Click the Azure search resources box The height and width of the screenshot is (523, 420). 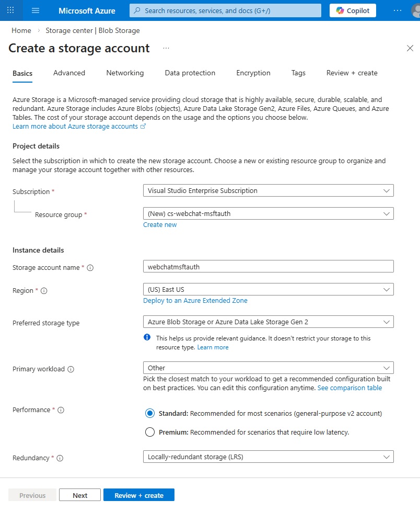point(225,10)
